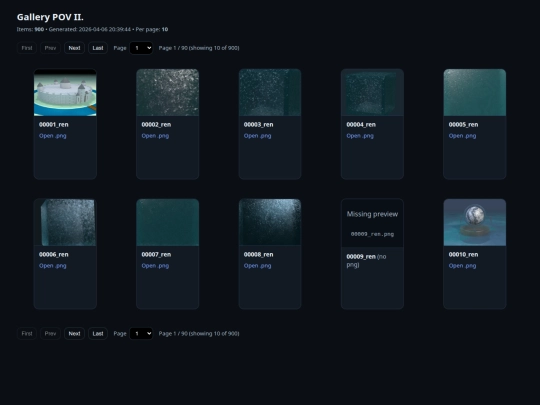Click the bottom Prev page button
This screenshot has height=405, width=540.
pyautogui.click(x=50, y=333)
